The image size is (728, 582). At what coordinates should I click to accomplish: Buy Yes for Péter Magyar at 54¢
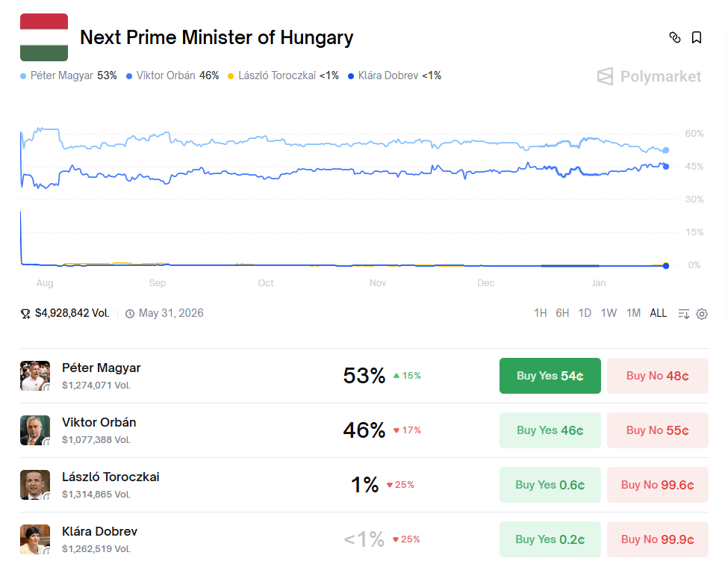tap(550, 376)
